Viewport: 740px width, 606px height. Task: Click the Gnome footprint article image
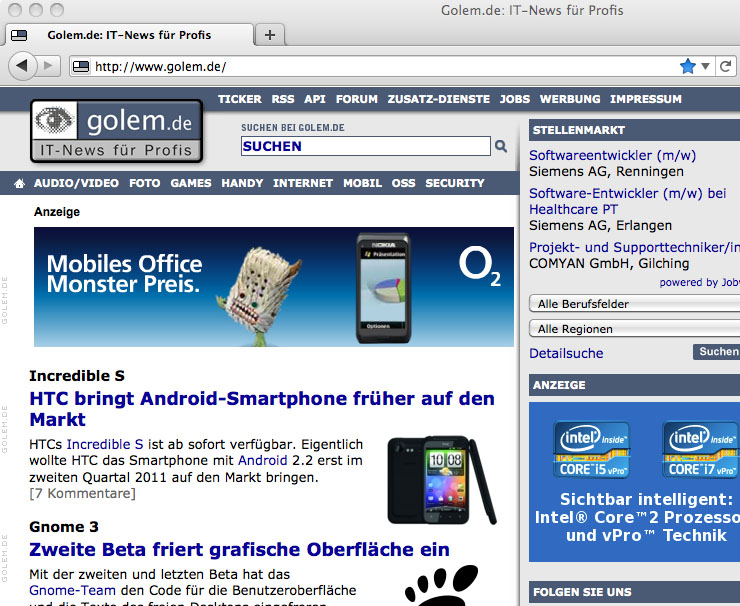tap(442, 585)
